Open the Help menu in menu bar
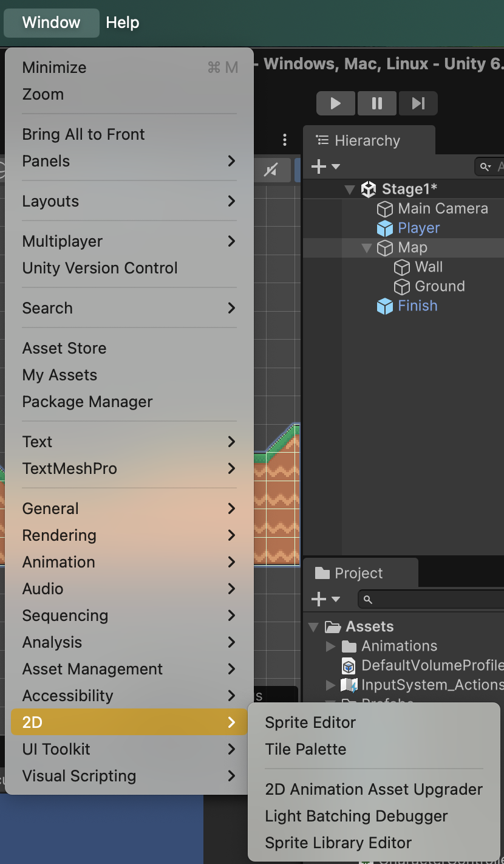The height and width of the screenshot is (864, 504). (x=123, y=22)
